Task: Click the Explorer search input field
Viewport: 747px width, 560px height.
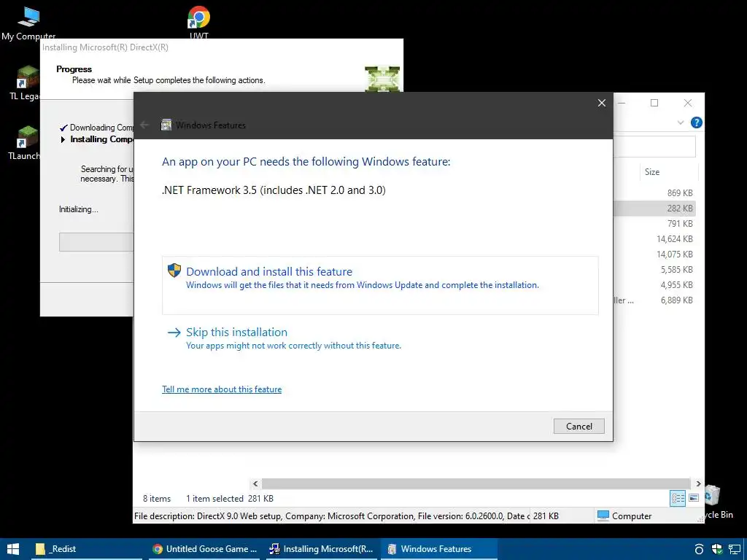Action: click(654, 147)
